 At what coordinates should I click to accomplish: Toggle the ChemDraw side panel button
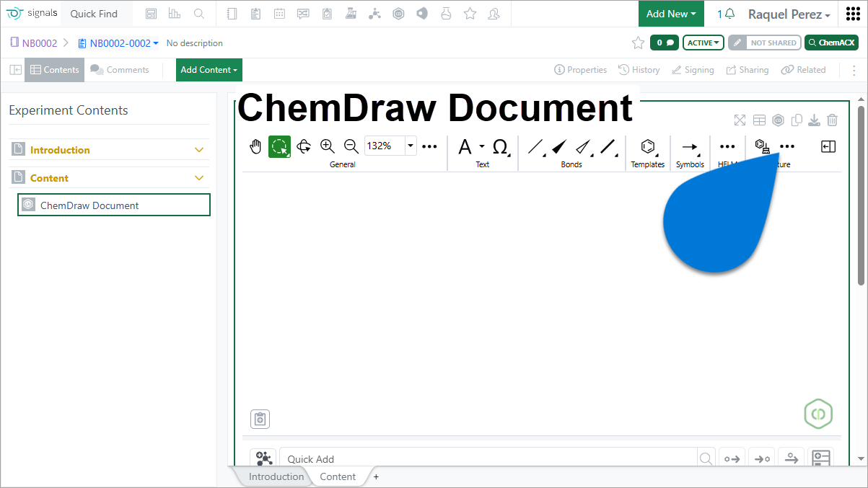[x=828, y=146]
